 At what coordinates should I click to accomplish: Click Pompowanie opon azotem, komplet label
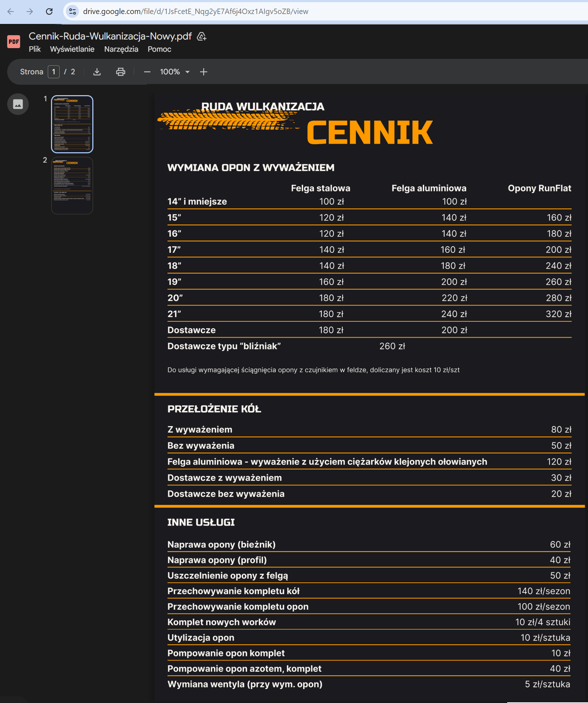tap(244, 669)
